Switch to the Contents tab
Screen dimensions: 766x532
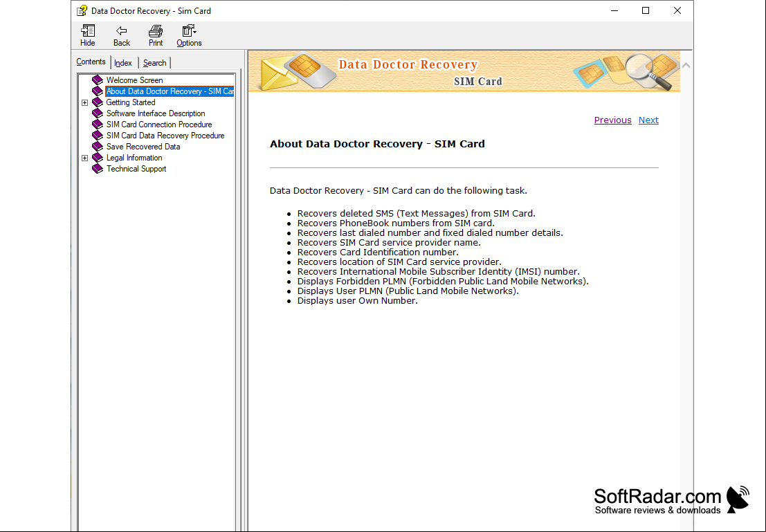(91, 62)
